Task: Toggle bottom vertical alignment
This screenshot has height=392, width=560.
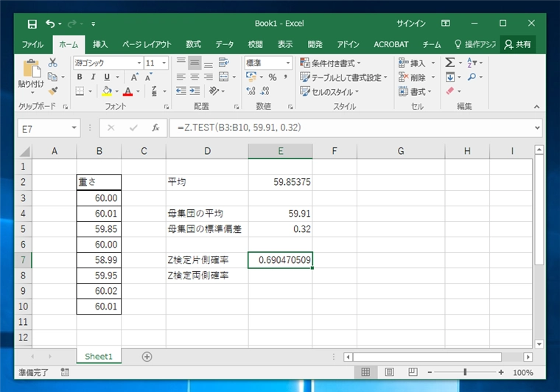Action: click(209, 63)
